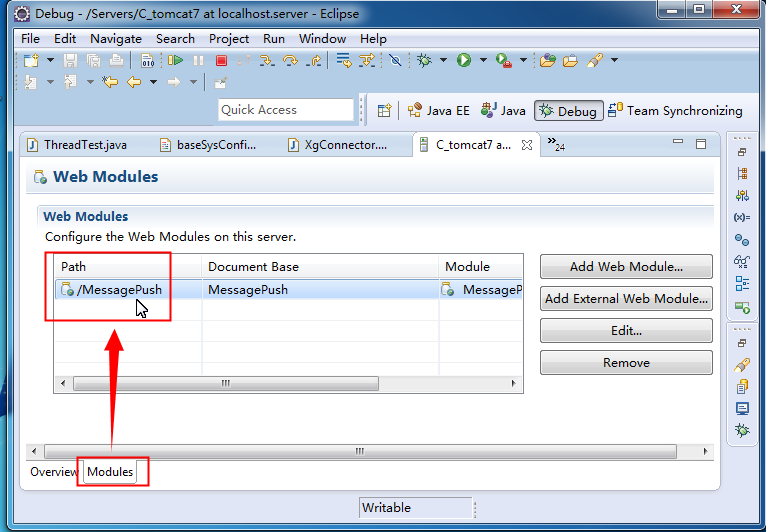Open the Navigate menu
The width and height of the screenshot is (766, 532).
pos(116,39)
